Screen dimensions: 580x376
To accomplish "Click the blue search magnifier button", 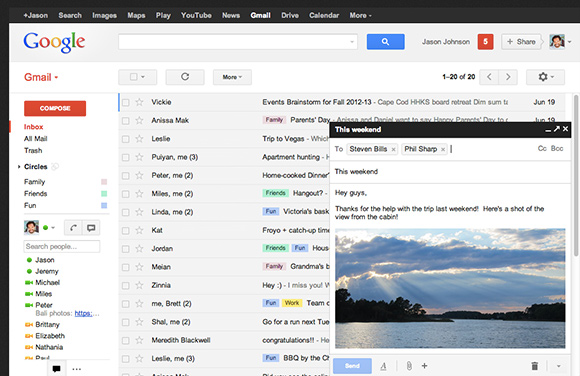I will pyautogui.click(x=385, y=41).
